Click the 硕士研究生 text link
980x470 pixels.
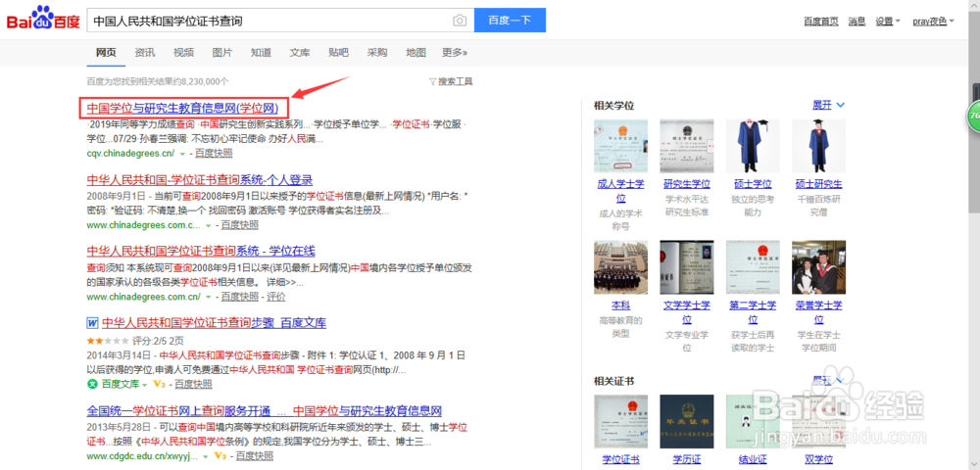click(x=818, y=184)
